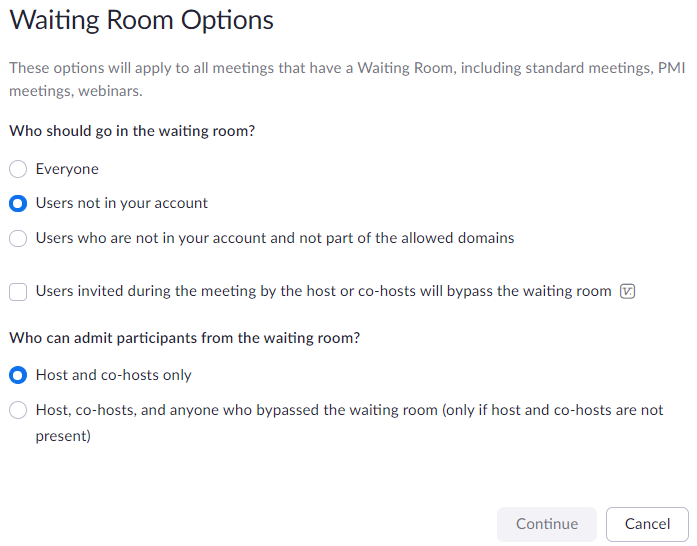Click the modified-setting badge icon beside bypass option

coord(628,292)
